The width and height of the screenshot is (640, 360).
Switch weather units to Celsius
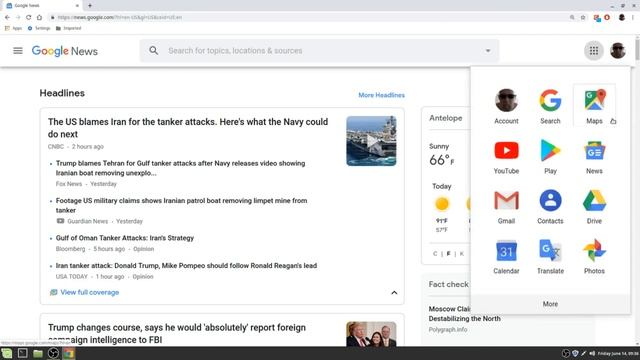tap(435, 253)
